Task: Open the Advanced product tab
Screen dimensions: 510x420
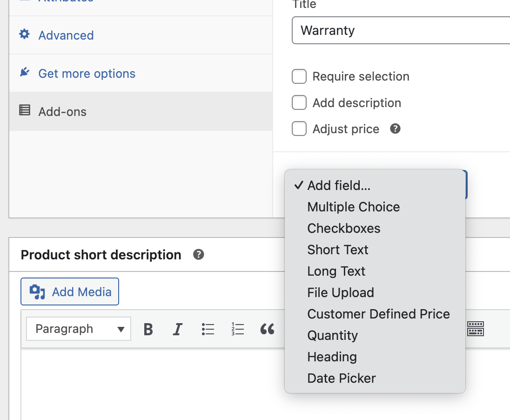Action: click(x=66, y=35)
